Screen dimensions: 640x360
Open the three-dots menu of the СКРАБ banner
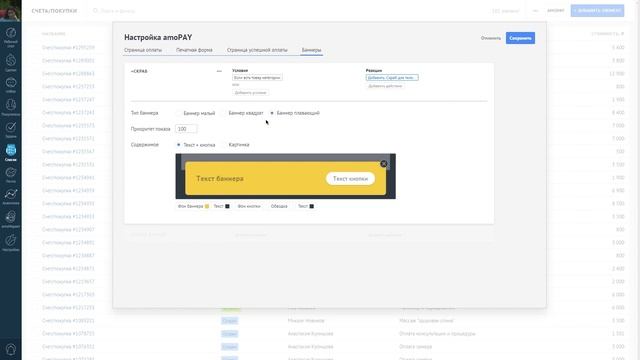coord(219,71)
